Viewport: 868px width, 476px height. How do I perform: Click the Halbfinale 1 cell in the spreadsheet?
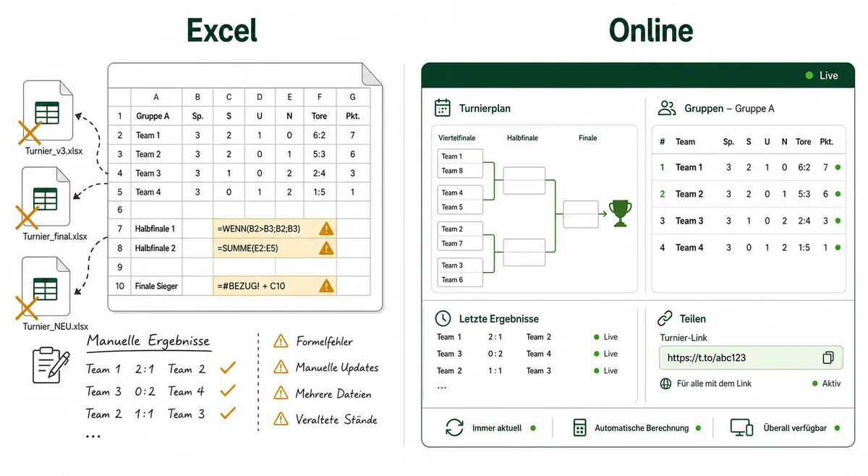click(156, 229)
